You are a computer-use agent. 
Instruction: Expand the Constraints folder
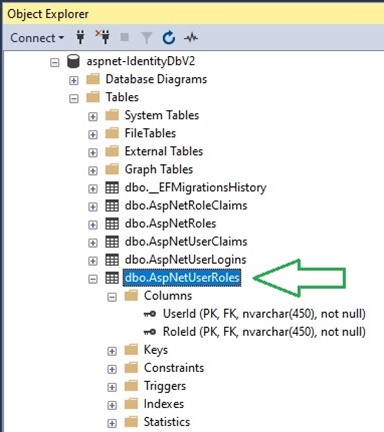[112, 369]
